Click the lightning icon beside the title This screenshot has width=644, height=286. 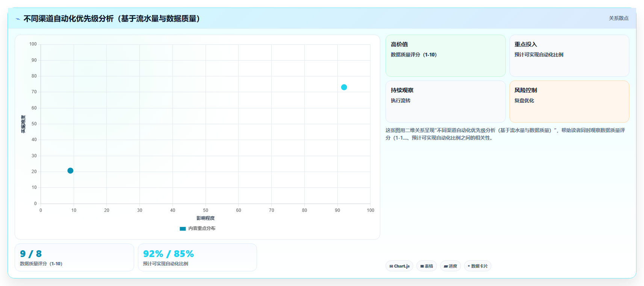point(18,19)
